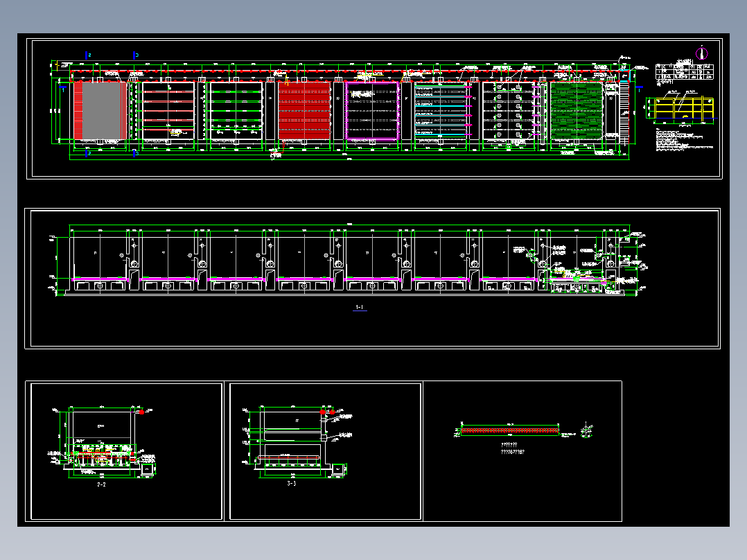Click the 3-3 cross-section drawing
747x560 pixels.
pyautogui.click(x=297, y=441)
